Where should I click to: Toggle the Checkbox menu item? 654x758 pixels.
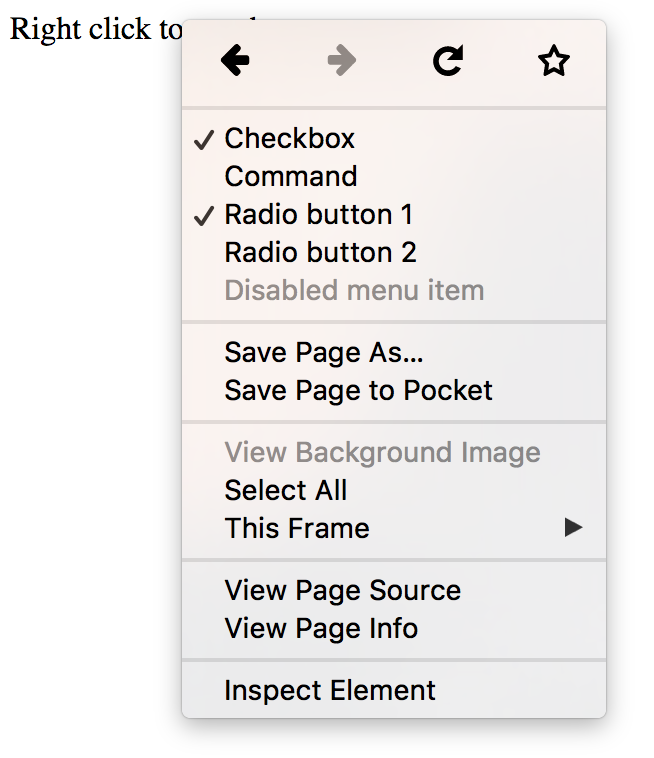tap(290, 139)
